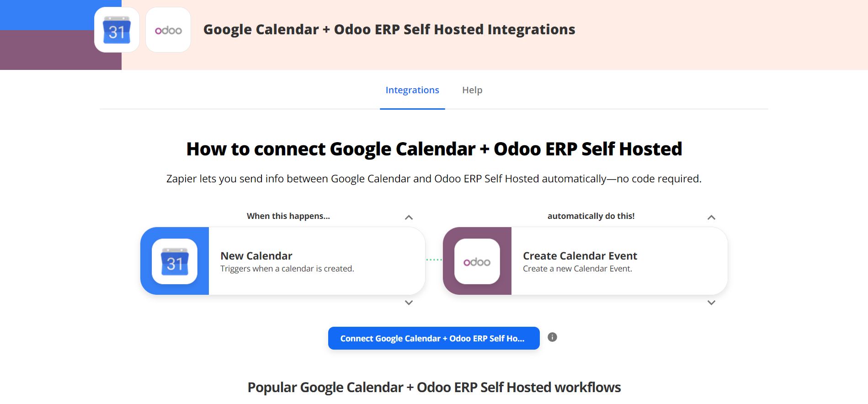Show next trigger with down chevron

coord(409,303)
